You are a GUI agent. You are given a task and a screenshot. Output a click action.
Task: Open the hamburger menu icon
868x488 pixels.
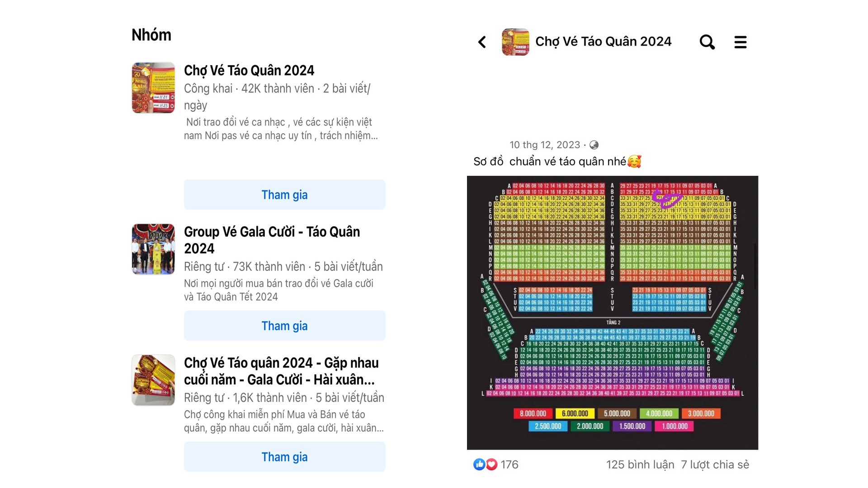click(x=740, y=42)
